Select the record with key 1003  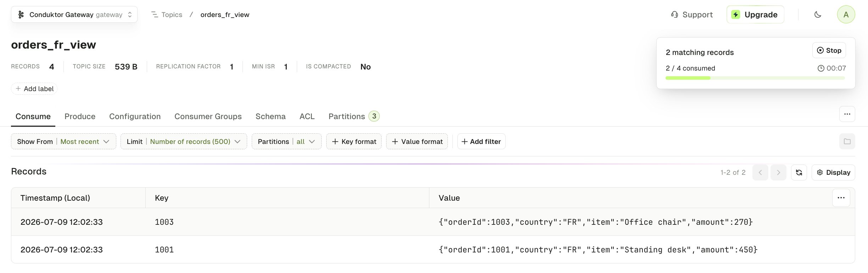[433, 222]
